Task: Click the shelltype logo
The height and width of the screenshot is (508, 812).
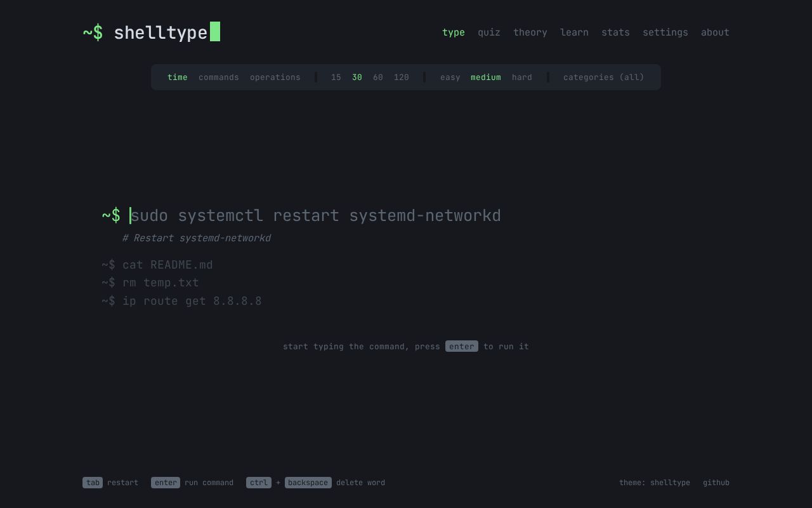Action: 152,32
